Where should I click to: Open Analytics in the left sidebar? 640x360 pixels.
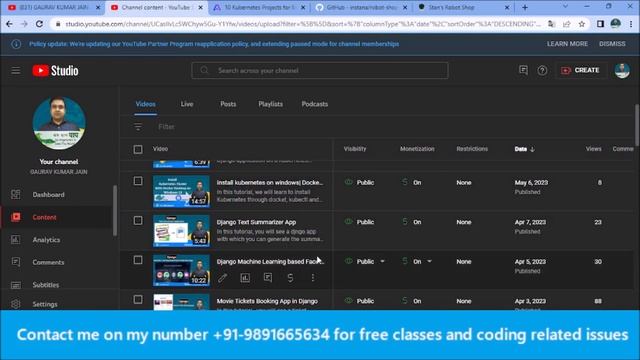point(46,240)
